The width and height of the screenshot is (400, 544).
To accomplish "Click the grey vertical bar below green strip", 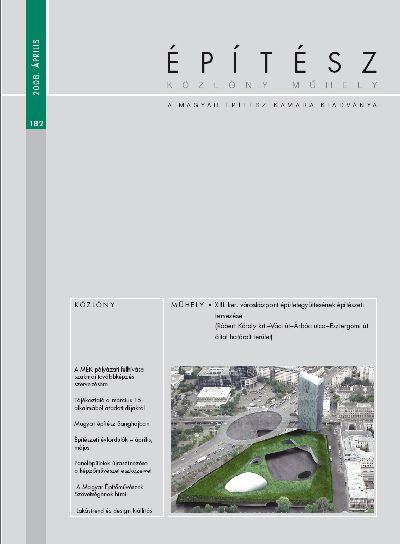I will (36, 337).
